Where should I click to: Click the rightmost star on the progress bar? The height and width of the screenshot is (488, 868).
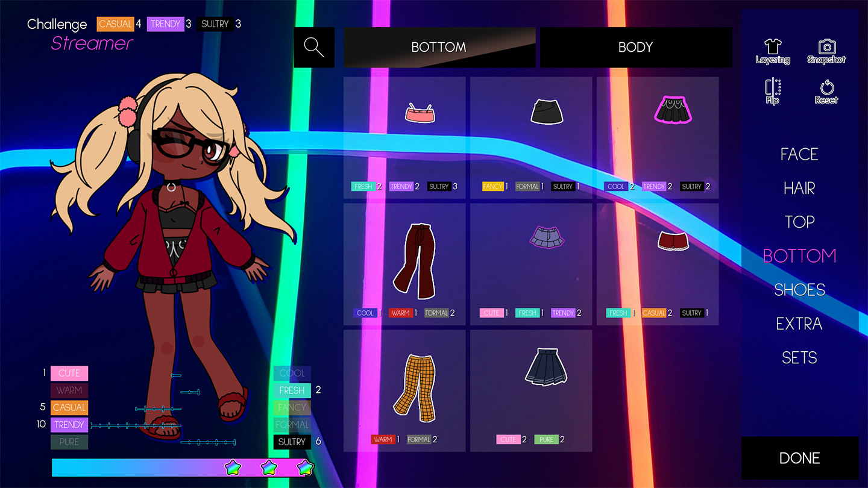pos(304,468)
